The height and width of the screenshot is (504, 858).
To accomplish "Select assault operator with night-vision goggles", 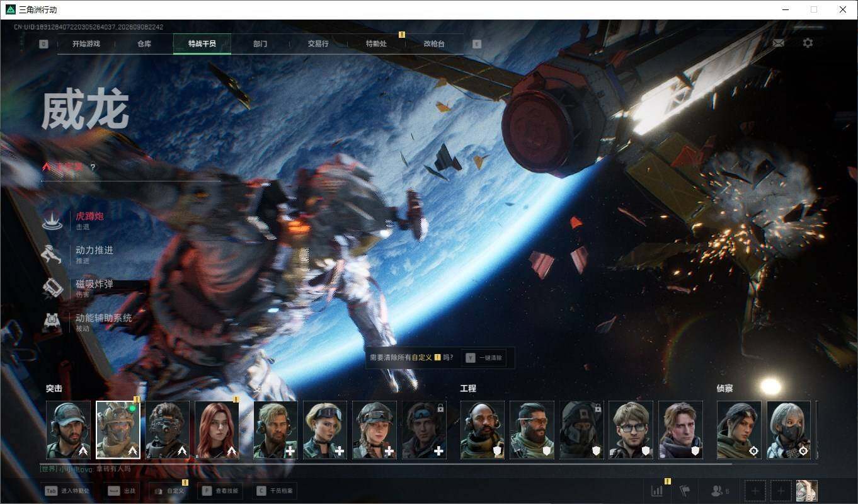I will 168,430.
